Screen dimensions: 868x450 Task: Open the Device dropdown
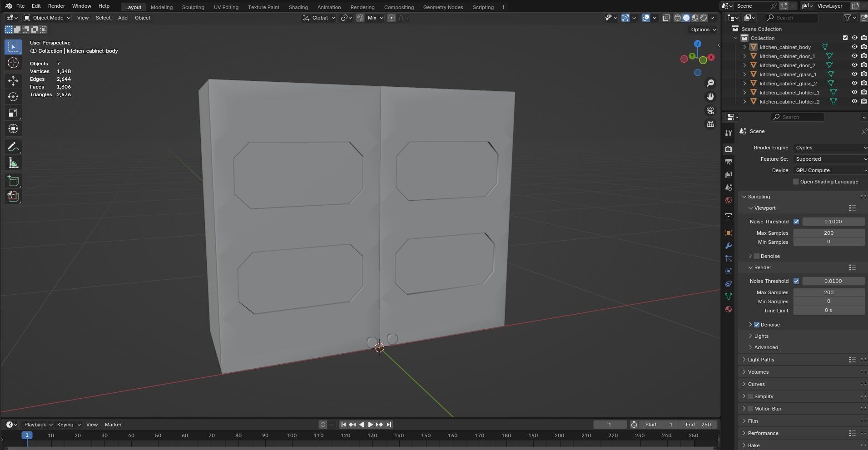coord(830,170)
